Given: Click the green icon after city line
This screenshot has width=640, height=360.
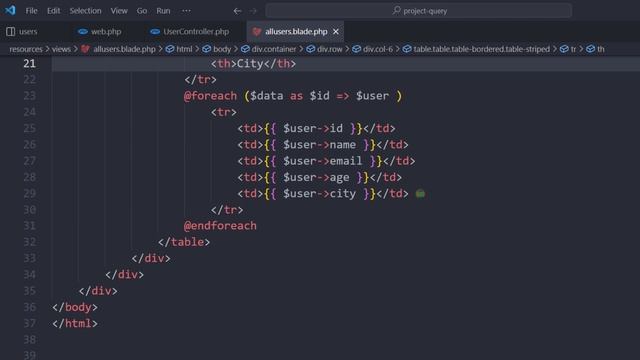Looking at the screenshot, I should [420, 193].
